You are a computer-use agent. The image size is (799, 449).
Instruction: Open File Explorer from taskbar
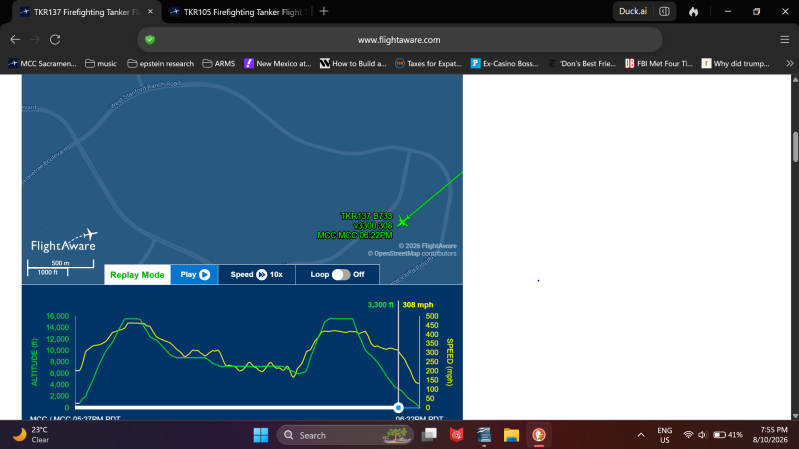(x=511, y=435)
